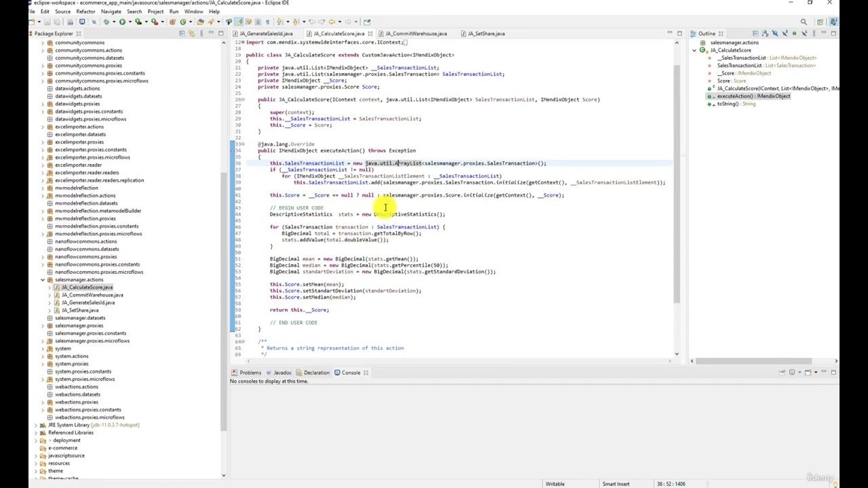The image size is (868, 488).
Task: Click the Open Perspective icon
Action: 820,22
